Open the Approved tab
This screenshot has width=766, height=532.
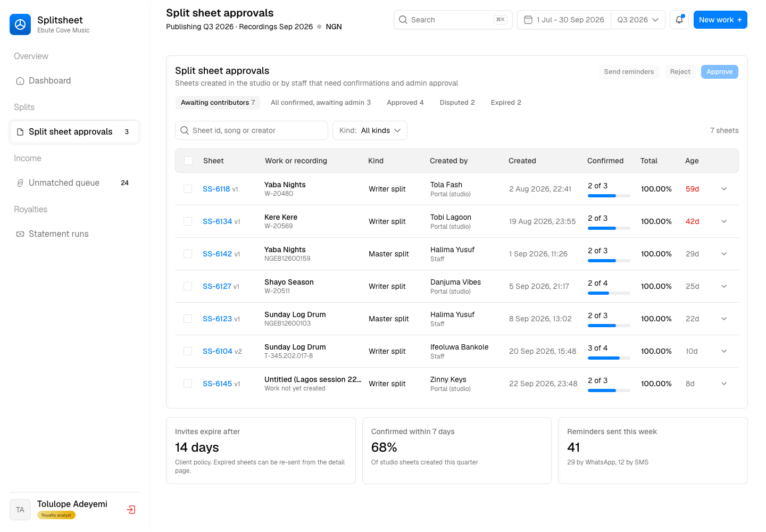(405, 103)
